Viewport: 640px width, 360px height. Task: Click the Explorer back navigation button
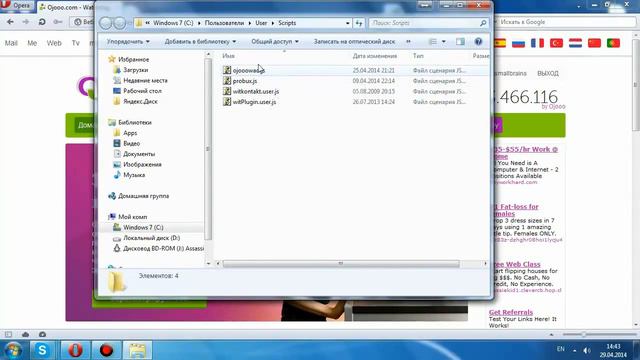point(106,23)
